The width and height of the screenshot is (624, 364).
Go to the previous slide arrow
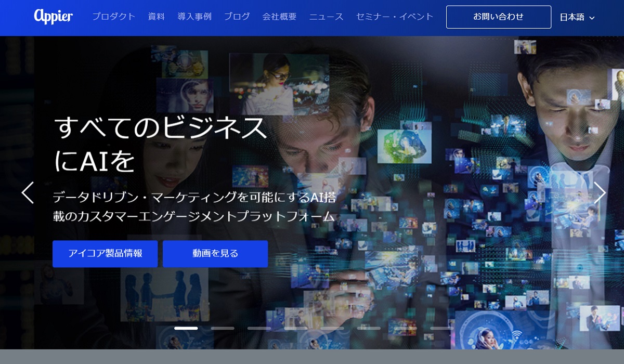pos(28,192)
